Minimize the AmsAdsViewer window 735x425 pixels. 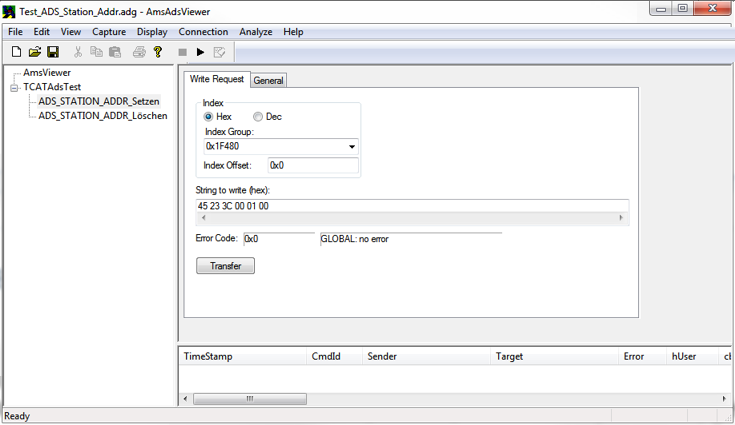pyautogui.click(x=661, y=9)
